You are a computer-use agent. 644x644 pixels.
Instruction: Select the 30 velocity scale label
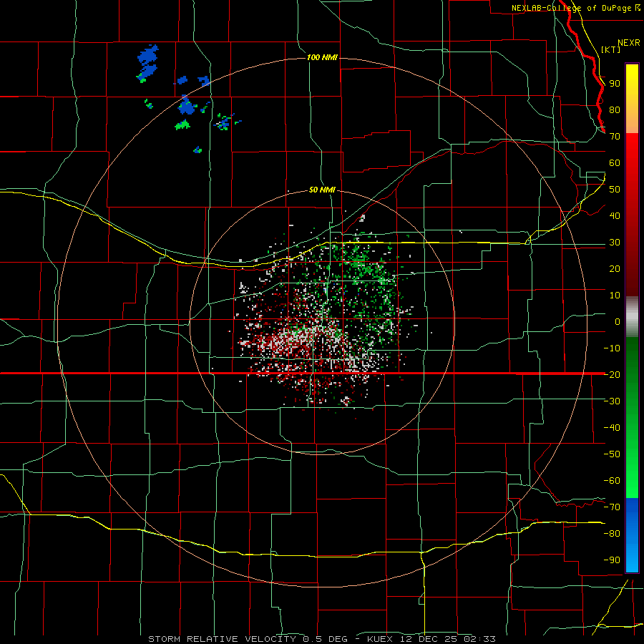click(x=615, y=243)
